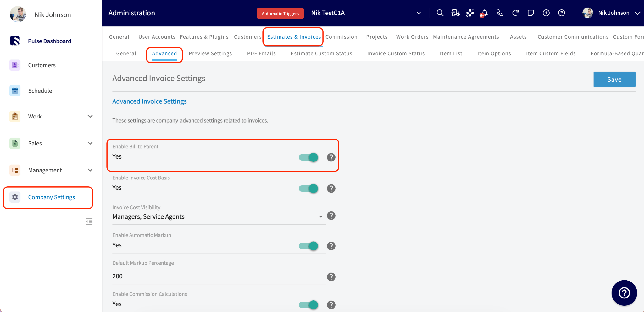The image size is (644, 312).
Task: Open the Nik Johnson user menu chevron
Action: [637, 13]
